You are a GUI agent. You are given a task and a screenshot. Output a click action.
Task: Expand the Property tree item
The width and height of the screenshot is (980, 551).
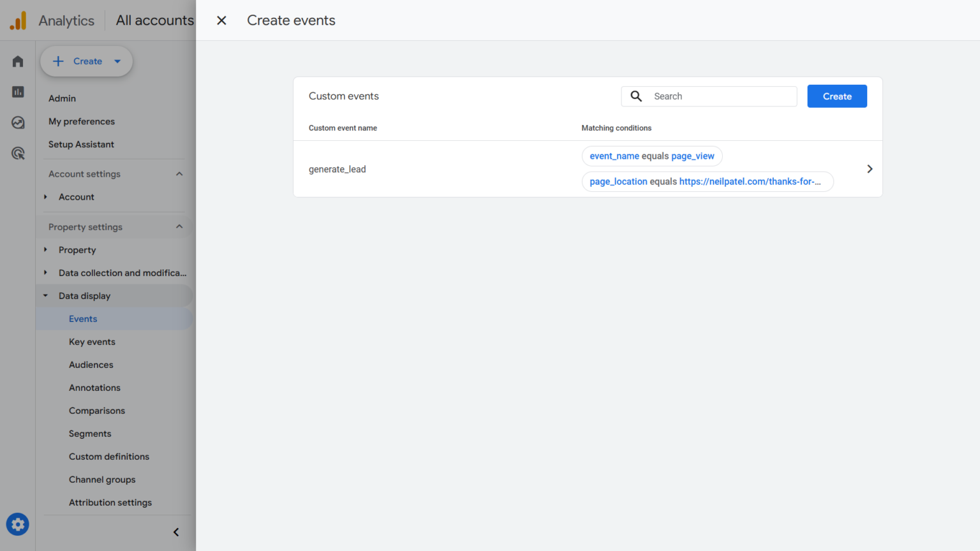[45, 249]
